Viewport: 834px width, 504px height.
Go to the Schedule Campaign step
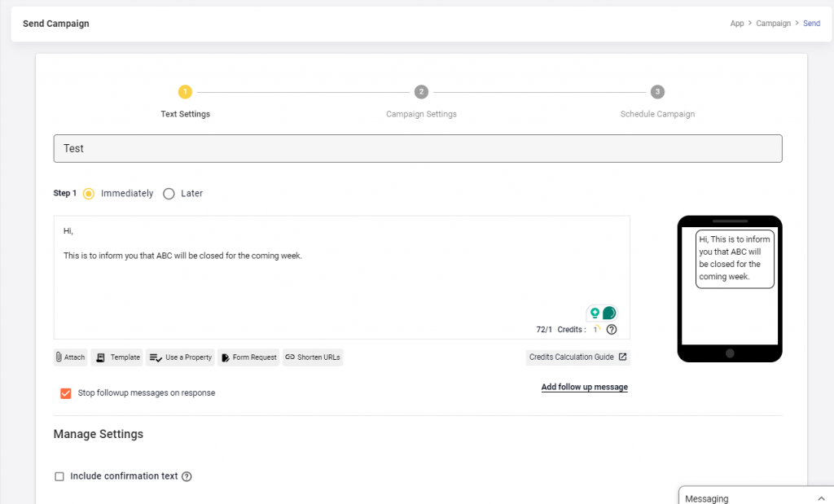tap(657, 92)
